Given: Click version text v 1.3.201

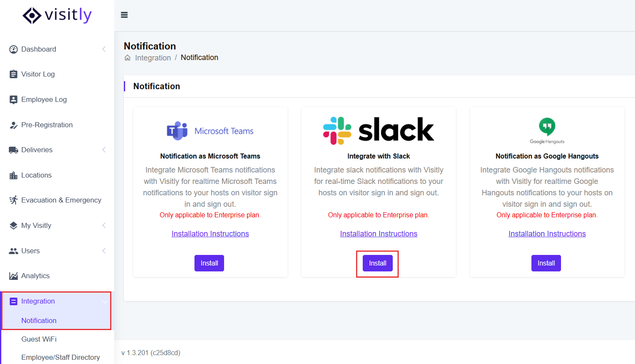Looking at the screenshot, I should 151,353.
